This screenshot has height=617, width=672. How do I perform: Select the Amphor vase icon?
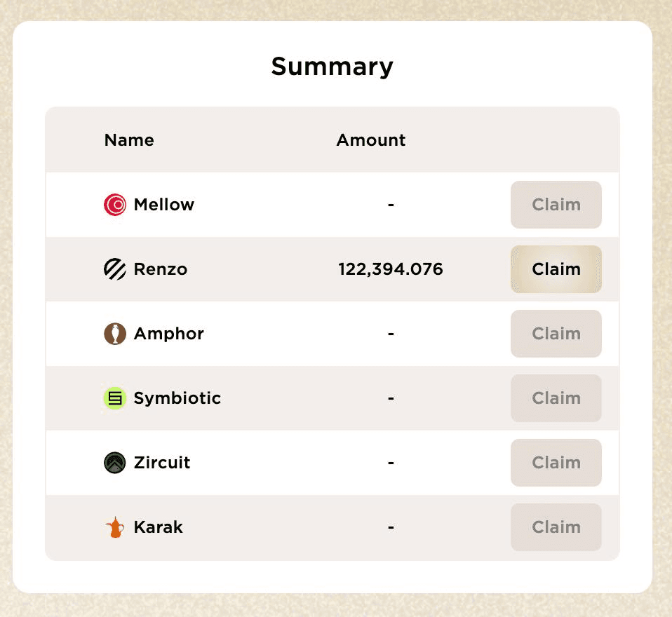114,334
